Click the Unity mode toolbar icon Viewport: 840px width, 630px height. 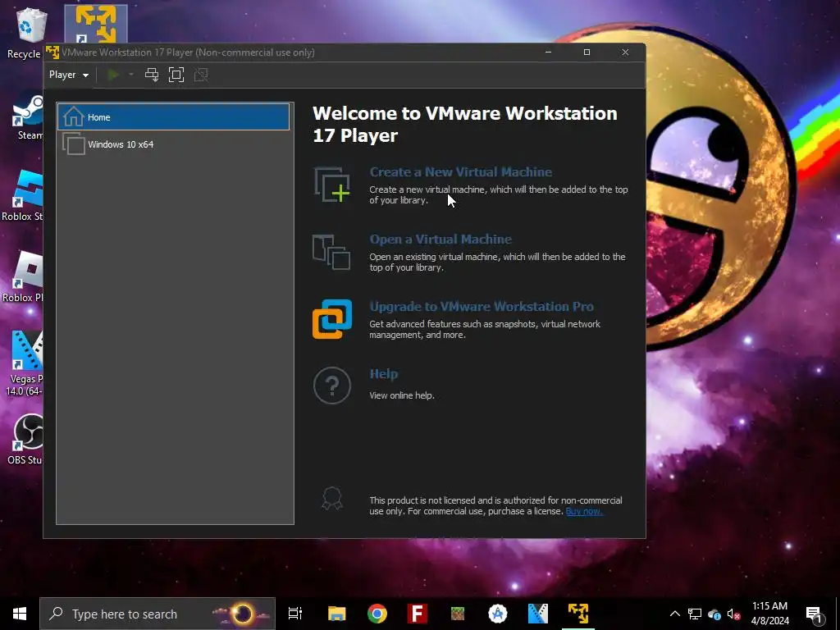click(x=201, y=75)
